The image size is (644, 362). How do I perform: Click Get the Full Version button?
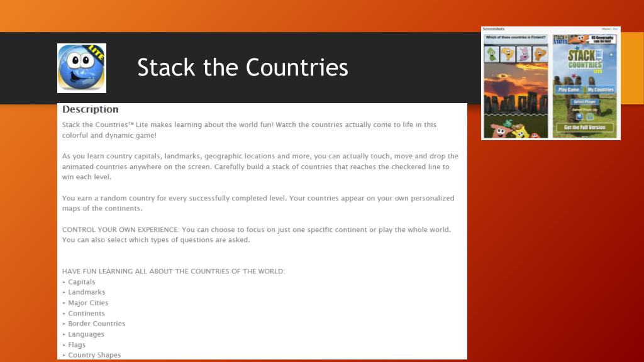[585, 128]
